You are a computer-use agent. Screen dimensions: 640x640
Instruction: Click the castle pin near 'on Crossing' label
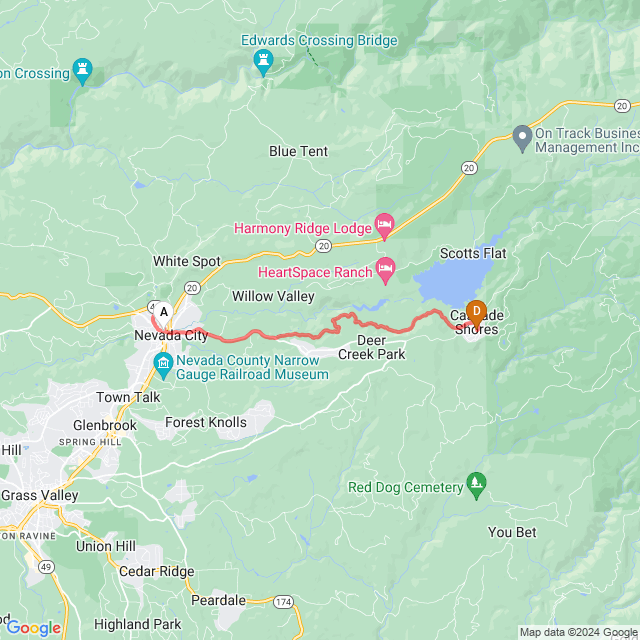coord(82,72)
